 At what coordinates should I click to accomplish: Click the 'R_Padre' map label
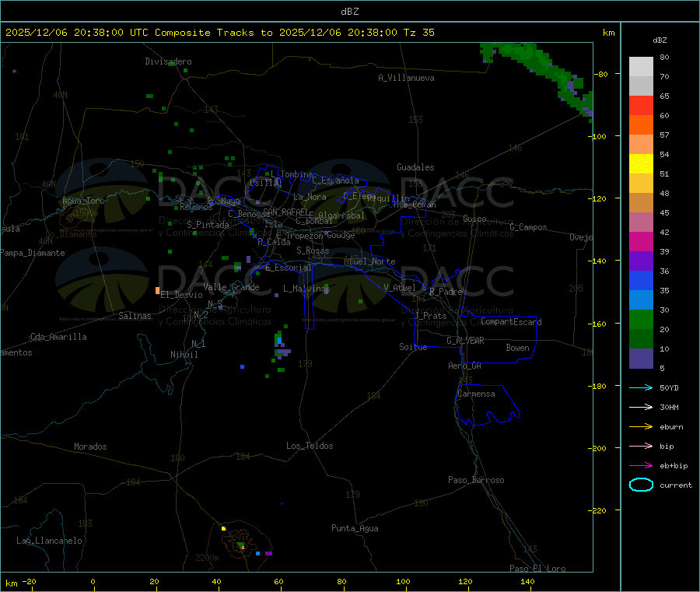click(x=446, y=292)
